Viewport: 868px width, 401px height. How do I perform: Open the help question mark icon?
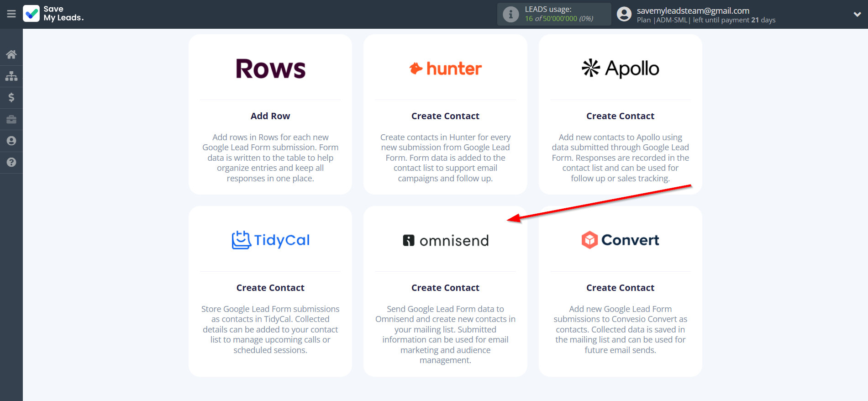[x=11, y=162]
